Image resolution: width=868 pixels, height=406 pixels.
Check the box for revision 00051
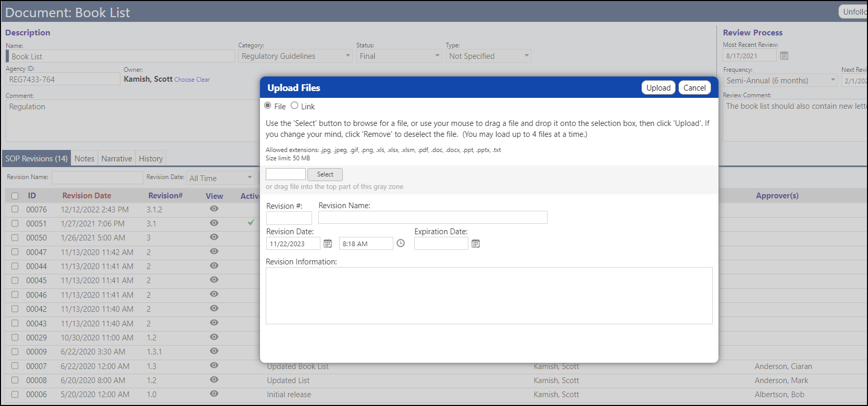coord(15,223)
